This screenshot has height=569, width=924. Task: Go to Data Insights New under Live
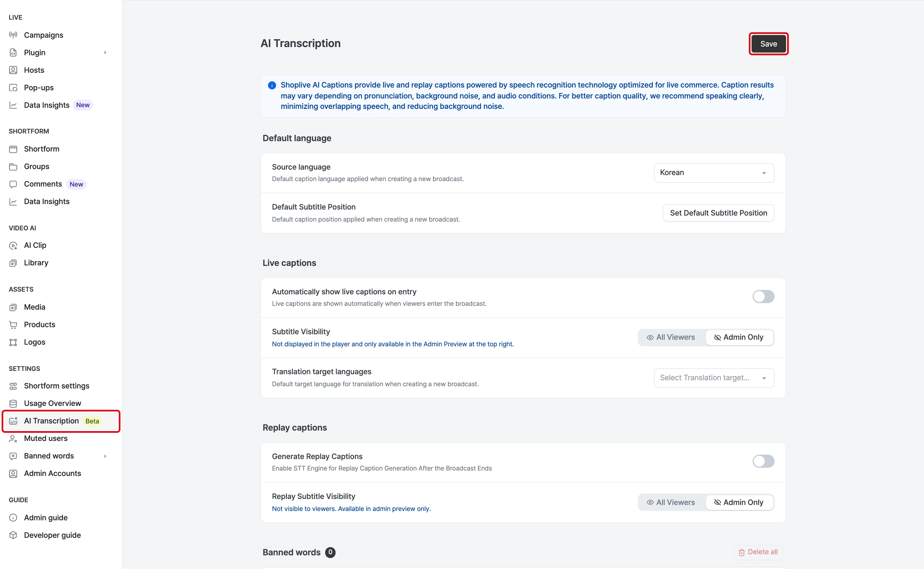point(50,105)
